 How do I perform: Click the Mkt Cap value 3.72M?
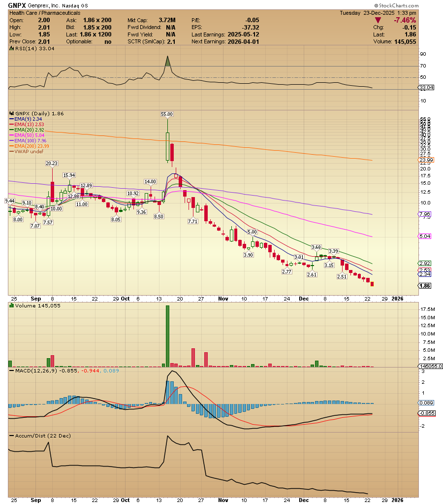tap(167, 20)
